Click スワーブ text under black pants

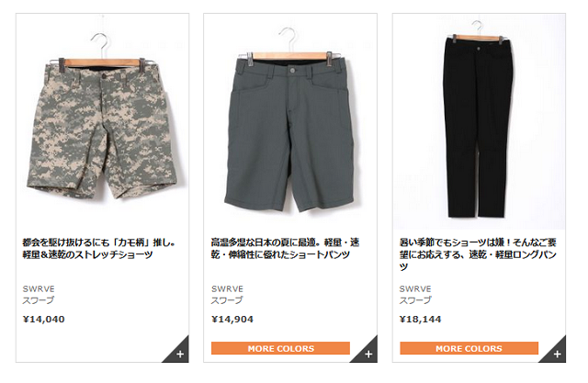415,300
